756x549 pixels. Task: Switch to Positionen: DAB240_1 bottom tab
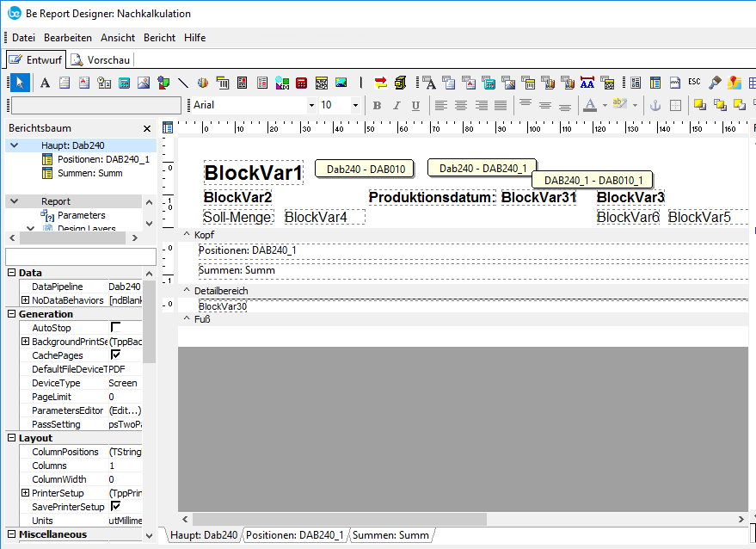pyautogui.click(x=294, y=535)
